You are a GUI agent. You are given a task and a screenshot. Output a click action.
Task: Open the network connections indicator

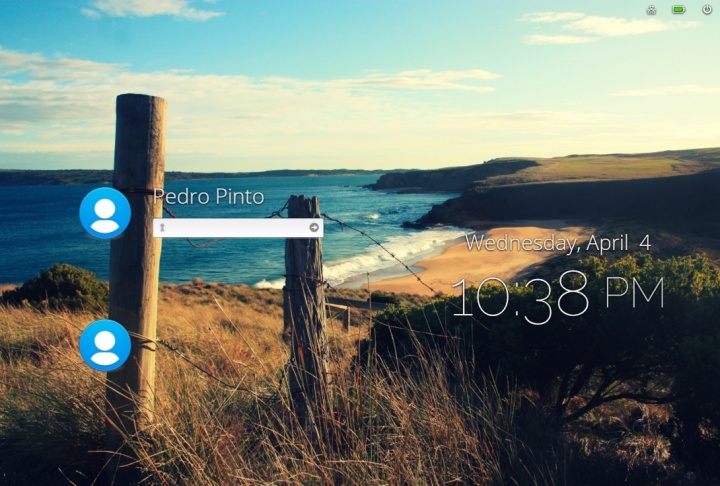pos(651,10)
